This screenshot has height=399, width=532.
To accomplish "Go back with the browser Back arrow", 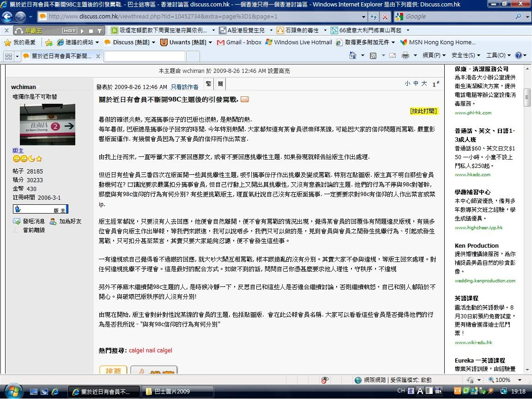I will coord(7,16).
